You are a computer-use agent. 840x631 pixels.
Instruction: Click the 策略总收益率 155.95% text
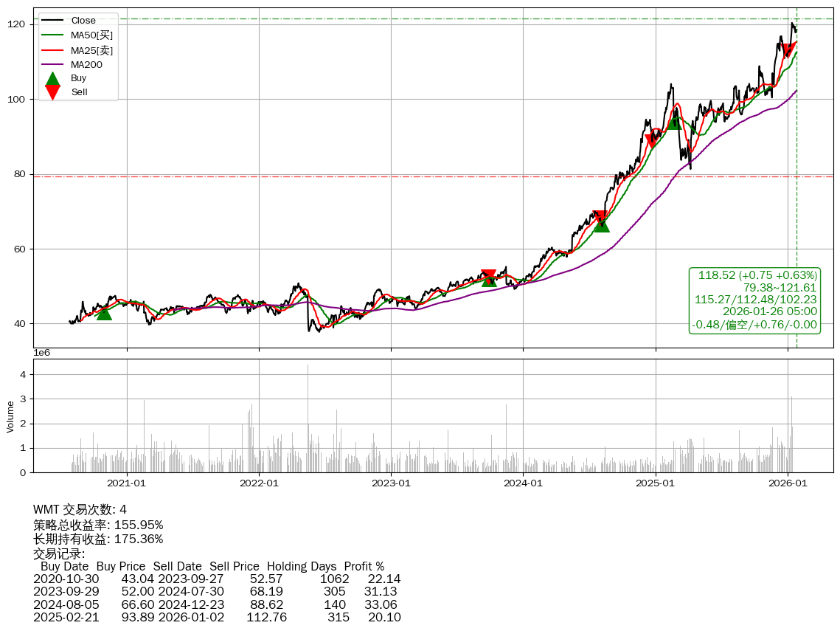[98, 525]
